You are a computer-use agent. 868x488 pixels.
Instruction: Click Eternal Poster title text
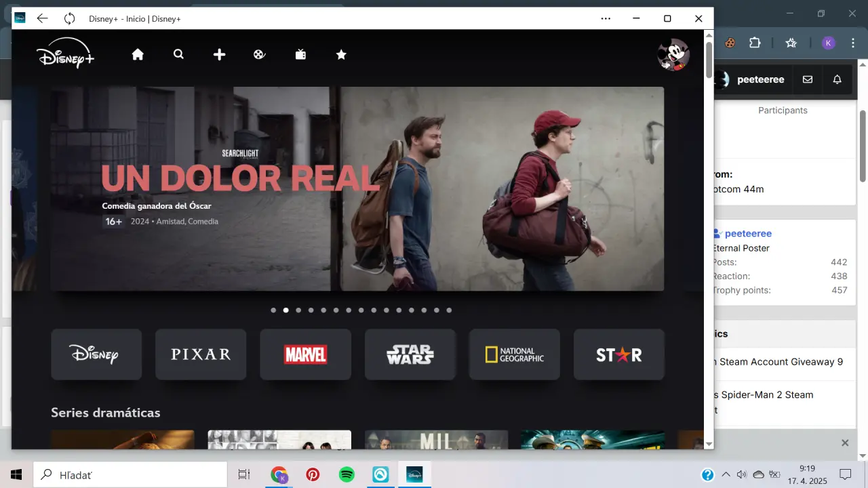click(741, 248)
